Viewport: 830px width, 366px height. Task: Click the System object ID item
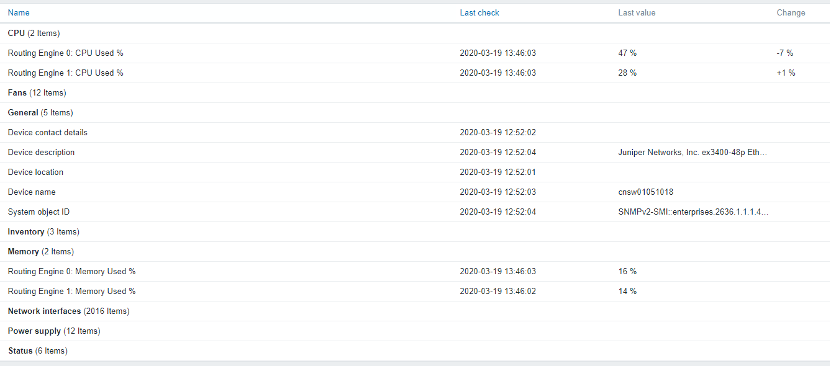click(39, 212)
